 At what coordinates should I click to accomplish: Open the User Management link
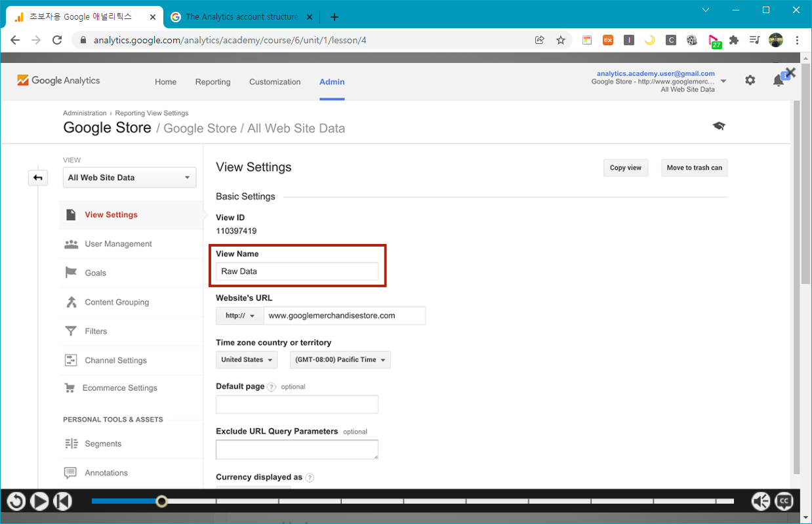(118, 244)
